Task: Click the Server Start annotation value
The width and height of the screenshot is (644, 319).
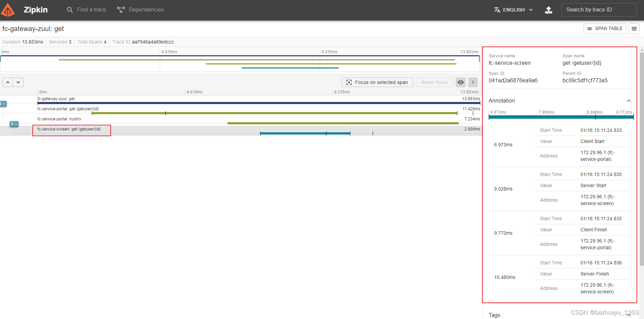Action: 593,185
